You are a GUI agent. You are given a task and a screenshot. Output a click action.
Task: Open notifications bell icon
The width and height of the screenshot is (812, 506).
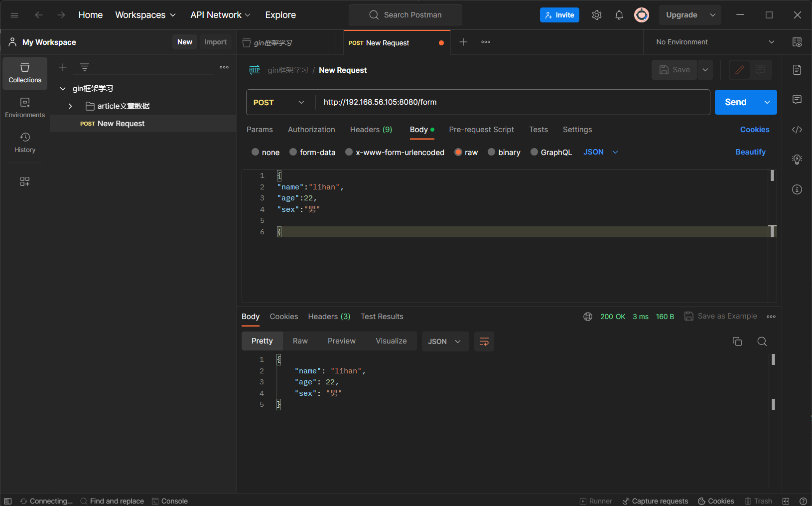(x=619, y=15)
